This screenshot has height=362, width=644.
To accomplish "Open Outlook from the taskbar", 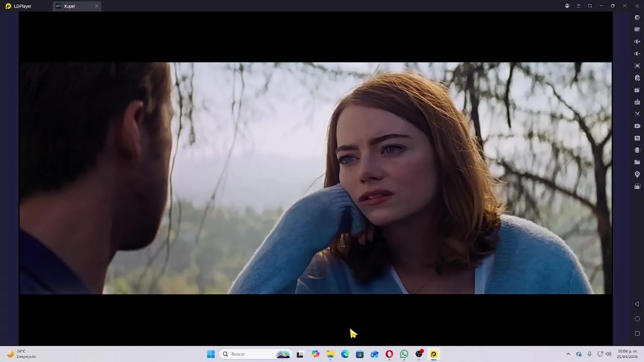I will [x=374, y=354].
